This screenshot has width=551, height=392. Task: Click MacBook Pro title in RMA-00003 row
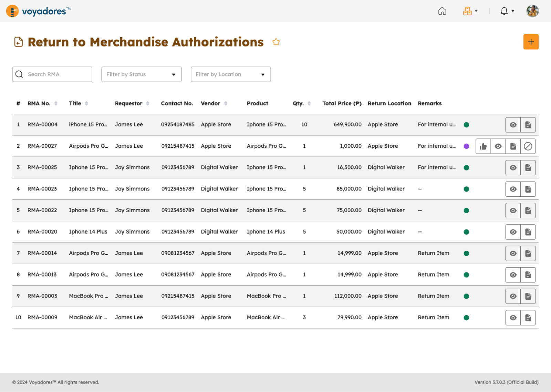point(89,296)
